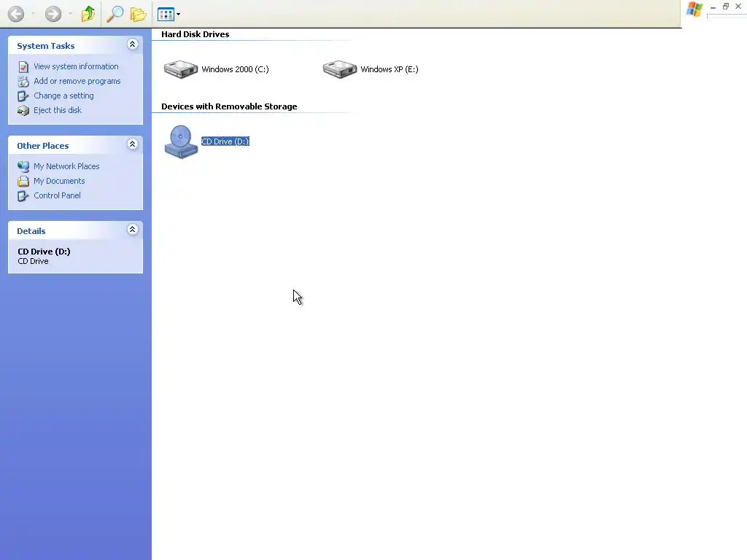Click Change a setting link
The image size is (747, 560).
[63, 96]
